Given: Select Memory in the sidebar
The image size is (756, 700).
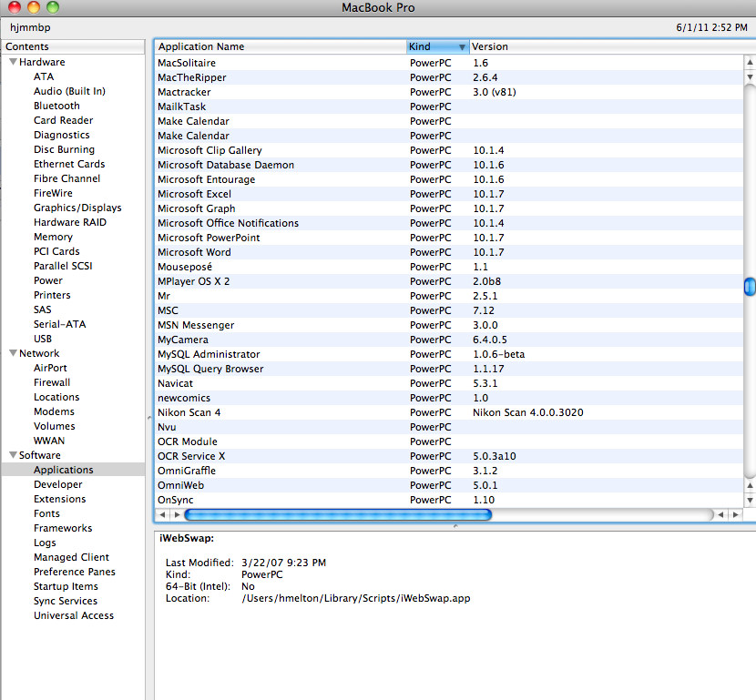Looking at the screenshot, I should click(53, 237).
